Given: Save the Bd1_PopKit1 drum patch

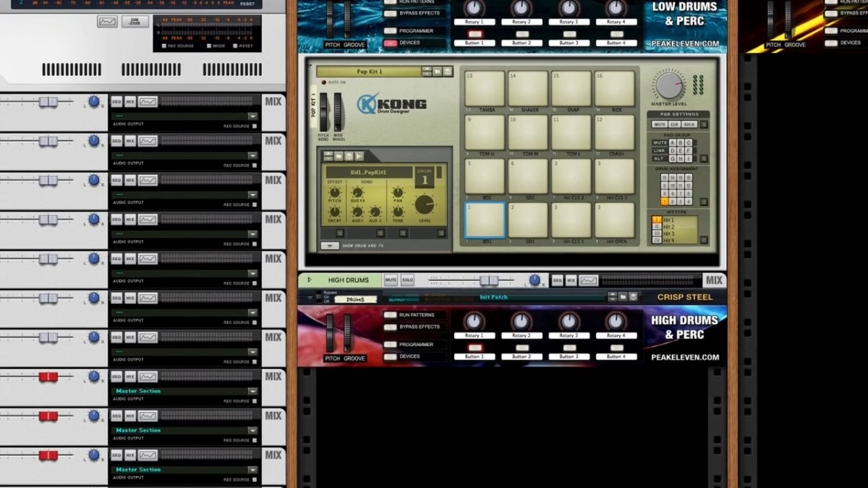Looking at the screenshot, I should pos(349,155).
